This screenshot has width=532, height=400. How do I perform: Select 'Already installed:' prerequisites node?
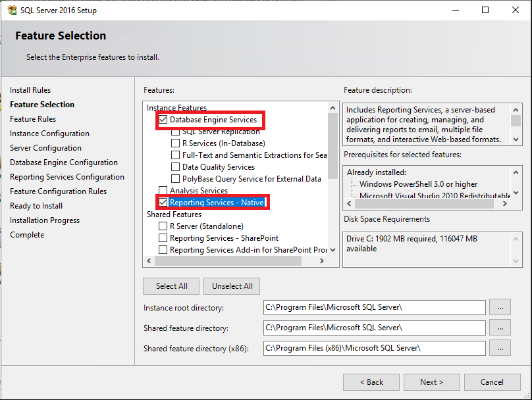point(376,172)
